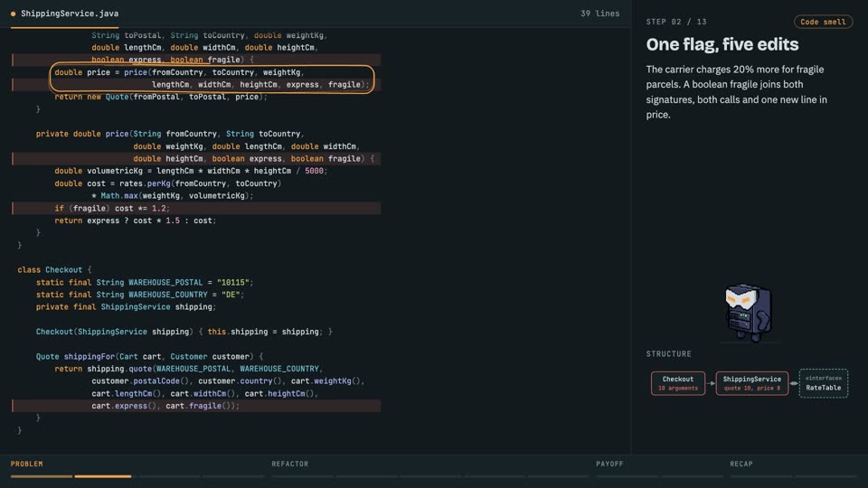Jump to the PAYOFF section label
Image resolution: width=868 pixels, height=488 pixels.
609,464
